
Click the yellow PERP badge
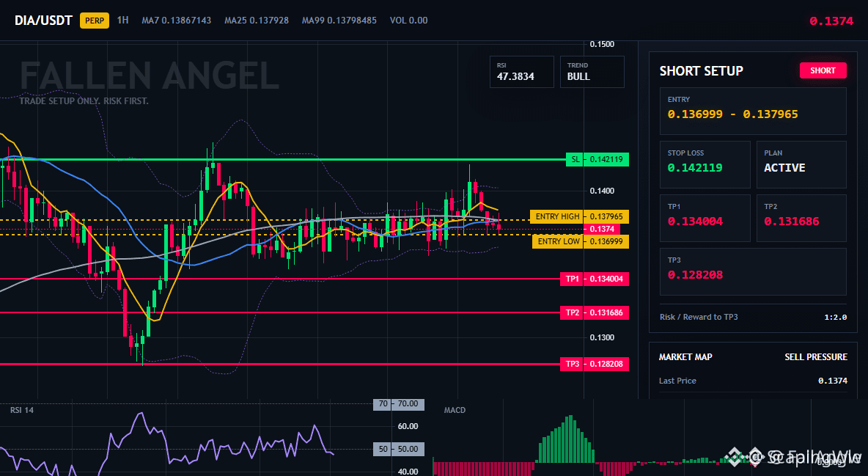[95, 21]
